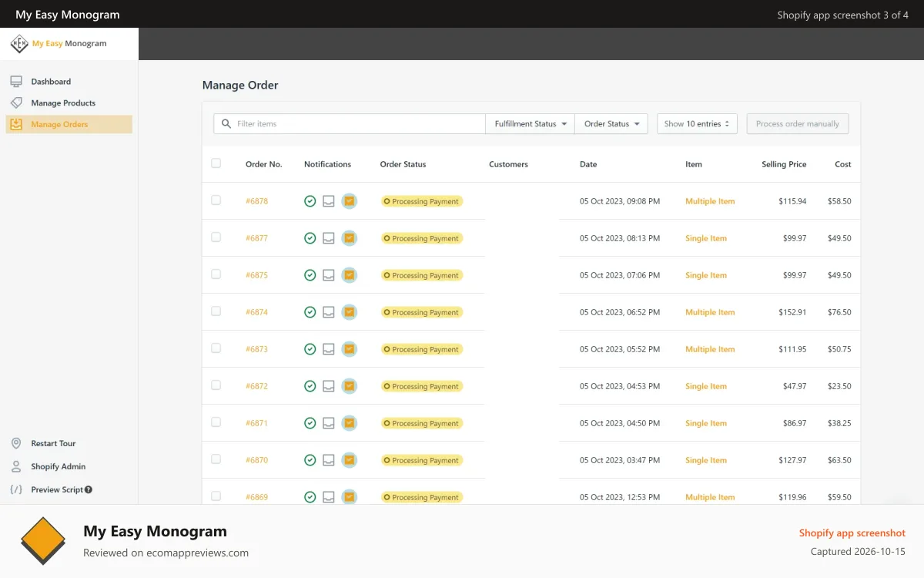Image resolution: width=924 pixels, height=578 pixels.
Task: Check the box for order #6878
Action: point(216,200)
